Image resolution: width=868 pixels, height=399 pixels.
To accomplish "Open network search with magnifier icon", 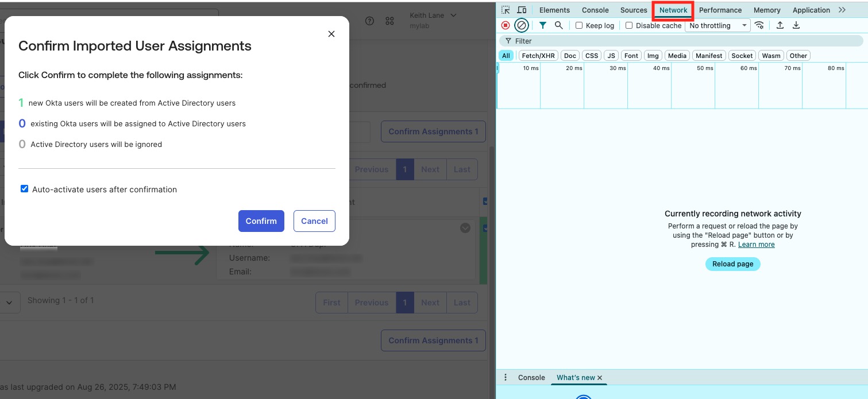I will 558,25.
